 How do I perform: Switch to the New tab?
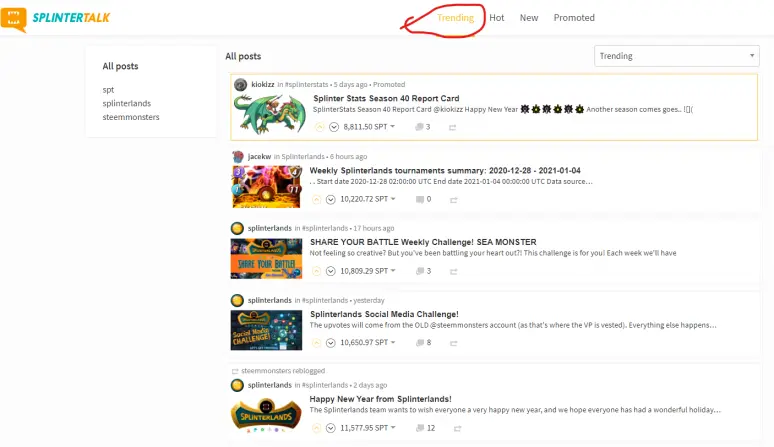click(x=529, y=18)
